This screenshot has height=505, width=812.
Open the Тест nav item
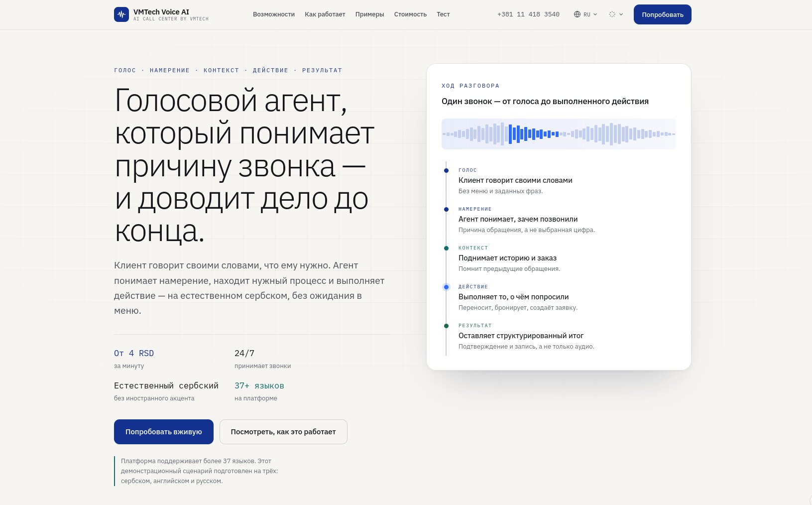[443, 14]
